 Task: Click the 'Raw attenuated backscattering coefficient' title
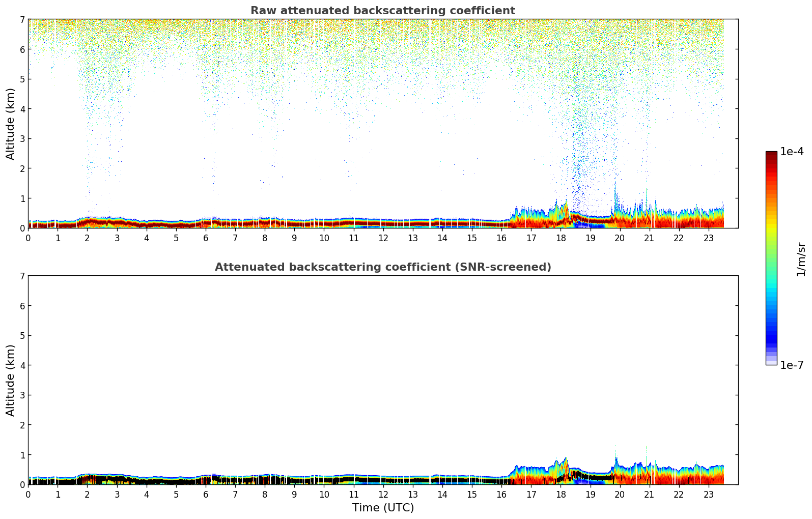click(382, 11)
